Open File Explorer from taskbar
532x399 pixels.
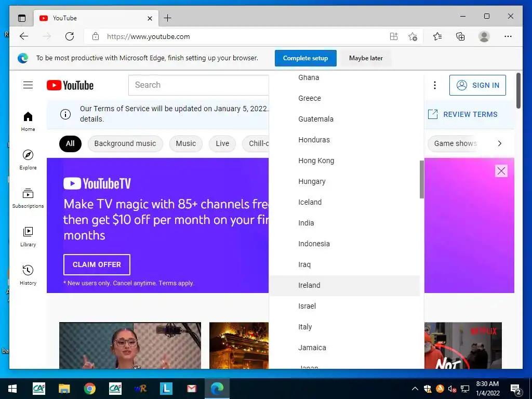point(64,389)
